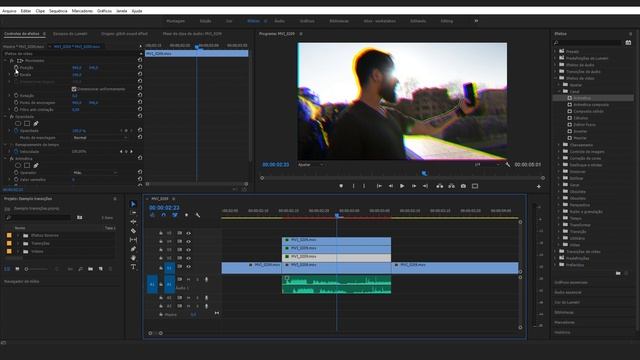Step forward one frame in Program monitor
Viewport: 640px width, 360px height.
[414, 186]
